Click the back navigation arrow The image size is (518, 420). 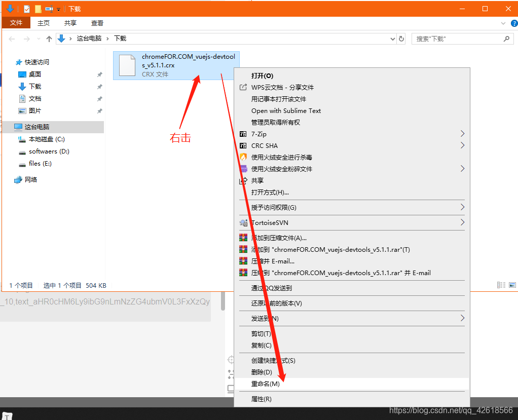(12, 39)
